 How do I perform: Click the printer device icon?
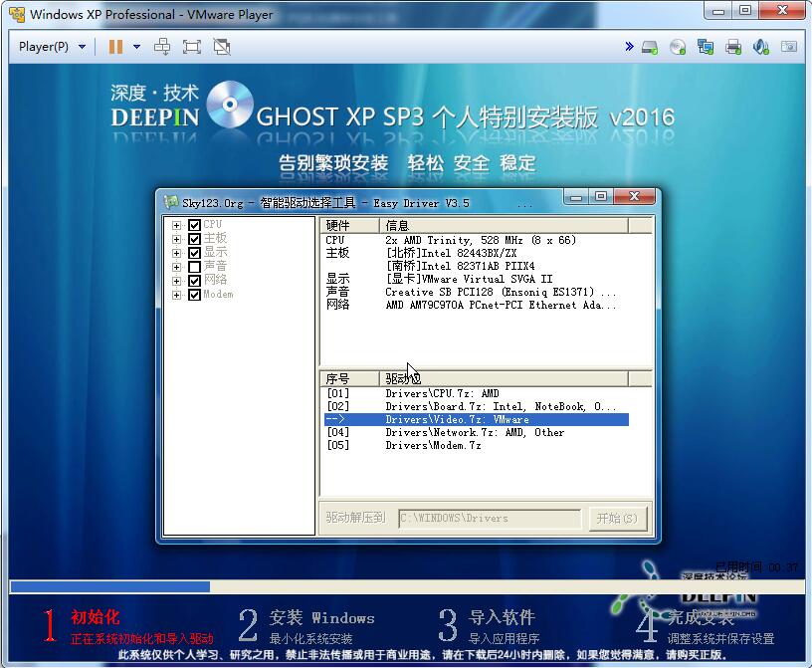click(733, 47)
